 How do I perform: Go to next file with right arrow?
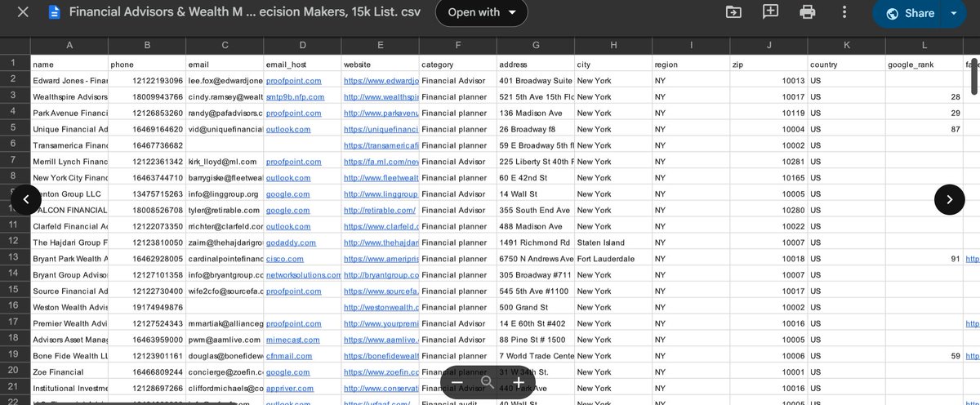coord(950,198)
